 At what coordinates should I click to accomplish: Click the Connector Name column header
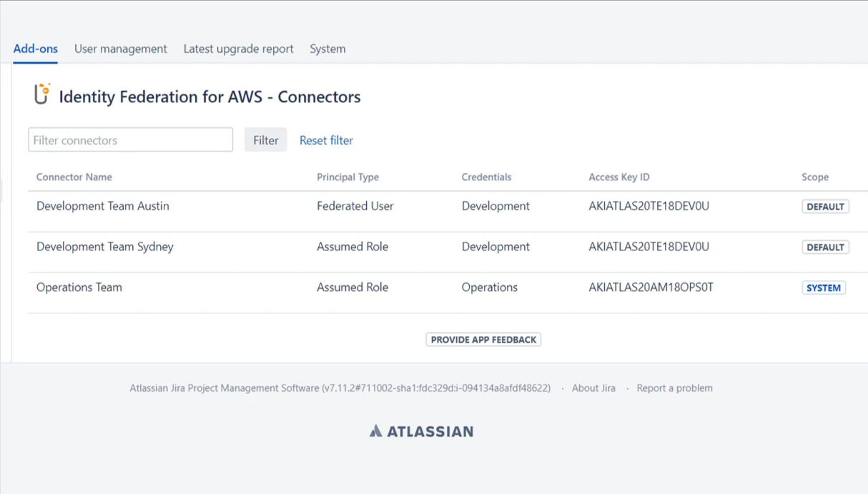point(74,177)
